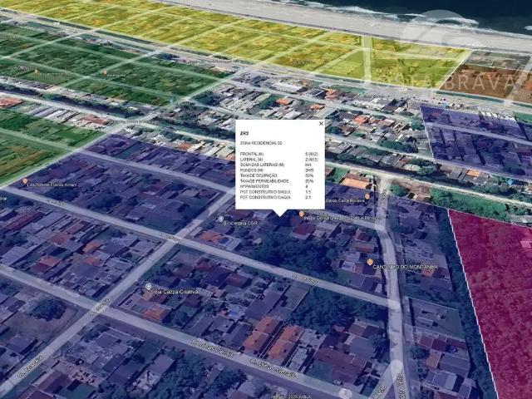Click the orange marker in green zone
Screen dimensions: 532x399
coord(104,72)
